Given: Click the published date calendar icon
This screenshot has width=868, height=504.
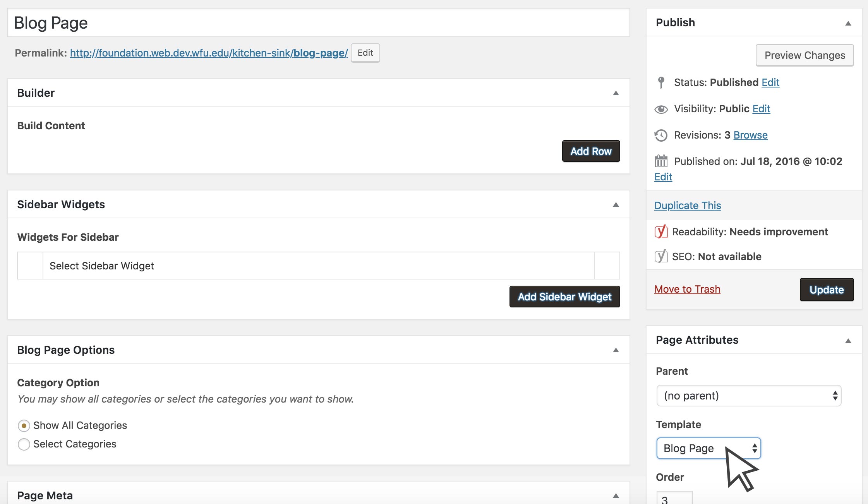Looking at the screenshot, I should [661, 161].
